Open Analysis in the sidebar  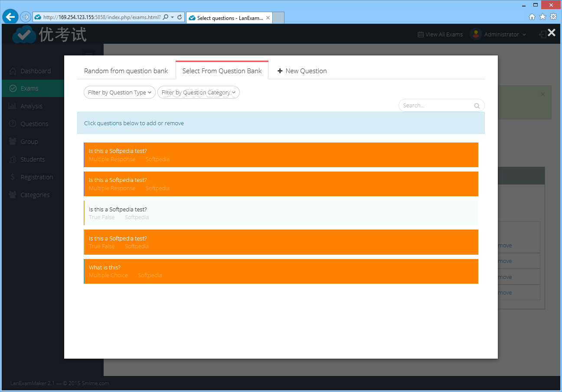pos(31,106)
